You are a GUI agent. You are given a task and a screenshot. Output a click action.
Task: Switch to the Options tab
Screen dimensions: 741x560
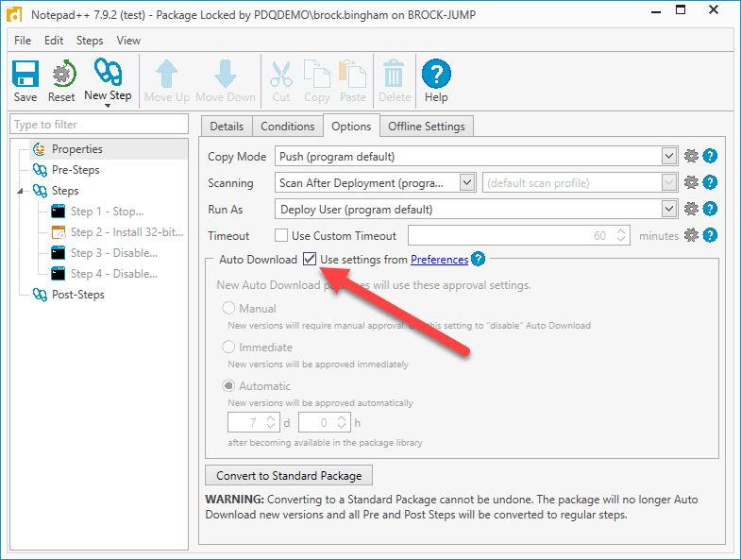click(351, 127)
